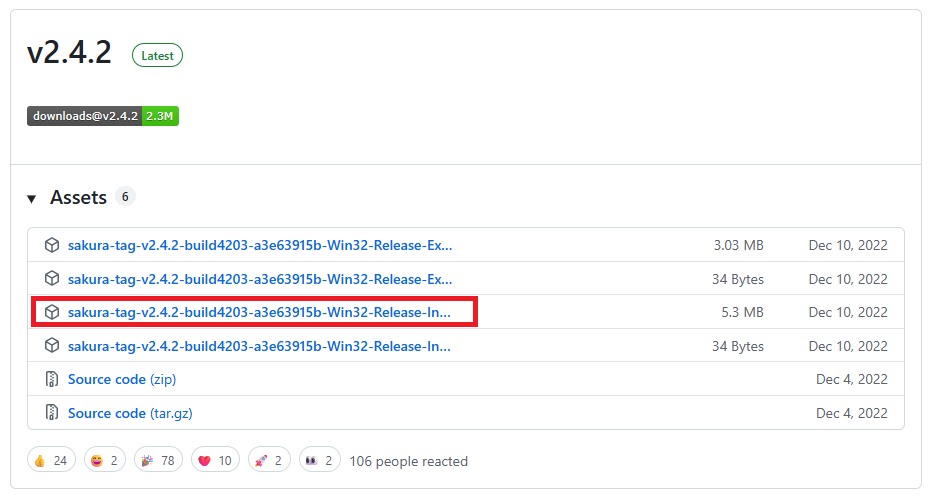This screenshot has width=941, height=498.
Task: Collapse the Assets section using the triangle
Action: click(32, 199)
